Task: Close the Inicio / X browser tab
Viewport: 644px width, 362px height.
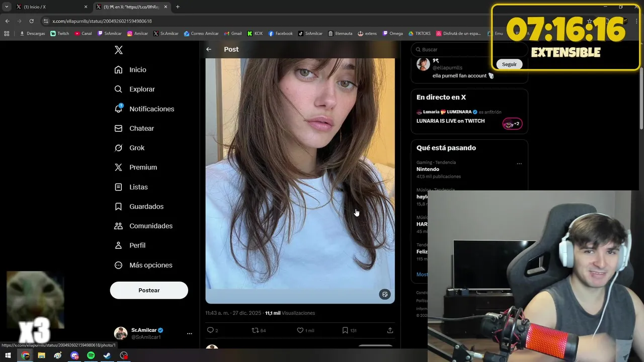Action: click(x=86, y=7)
